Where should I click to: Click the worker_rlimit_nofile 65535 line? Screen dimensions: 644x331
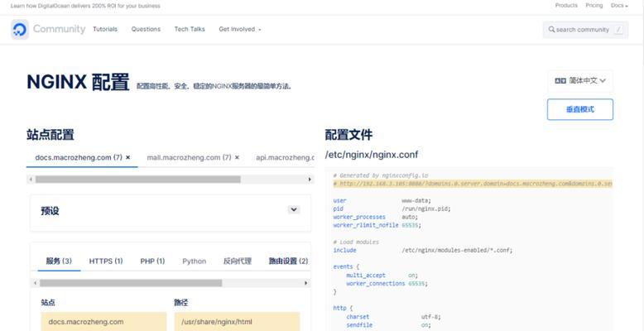click(377, 225)
